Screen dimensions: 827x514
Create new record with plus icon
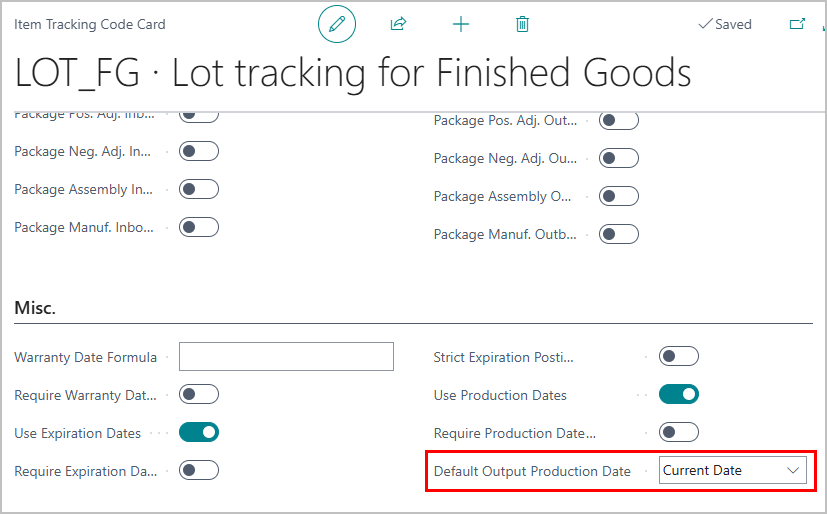tap(460, 24)
